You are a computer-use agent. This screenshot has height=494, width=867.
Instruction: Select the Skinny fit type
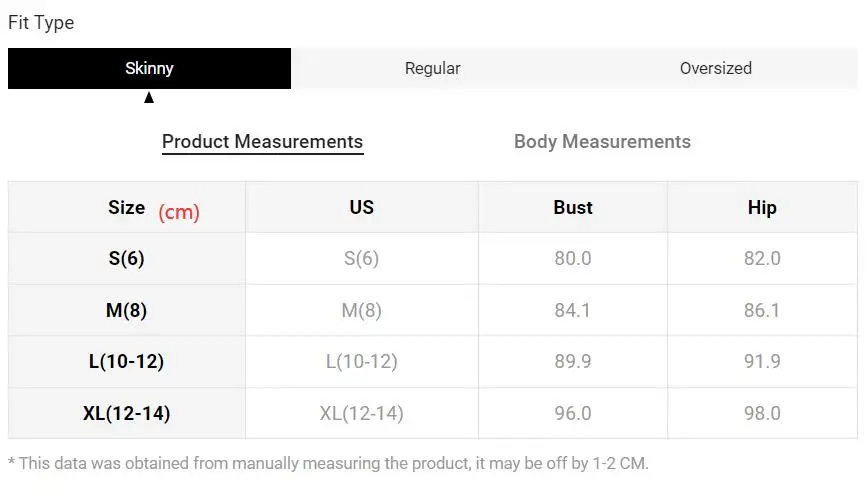click(149, 68)
